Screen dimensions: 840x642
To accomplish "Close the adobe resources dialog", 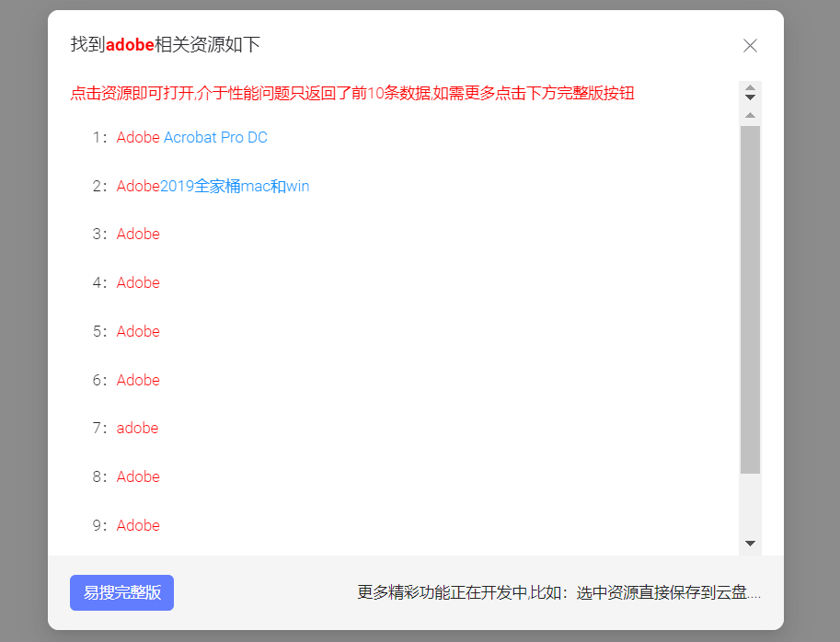I will (x=750, y=45).
